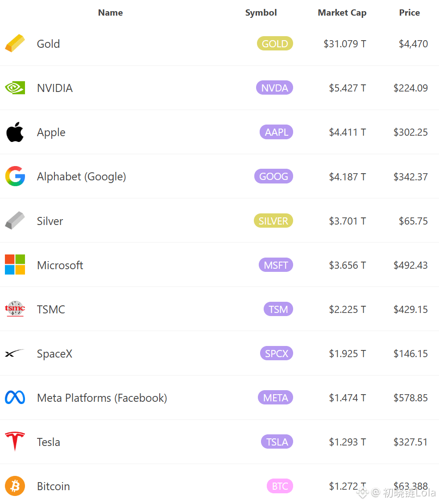439x504 pixels.
Task: Select the Meta infinity logo
Action: (x=15, y=398)
